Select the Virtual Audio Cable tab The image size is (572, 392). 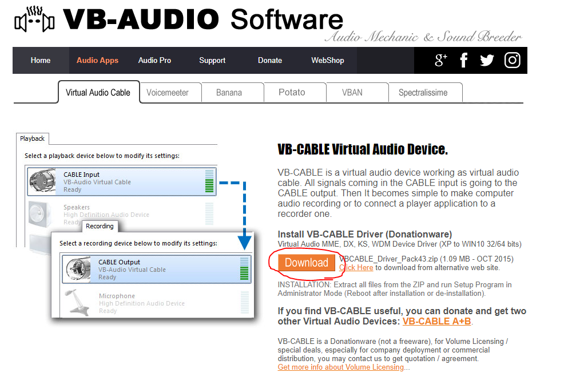pos(98,92)
